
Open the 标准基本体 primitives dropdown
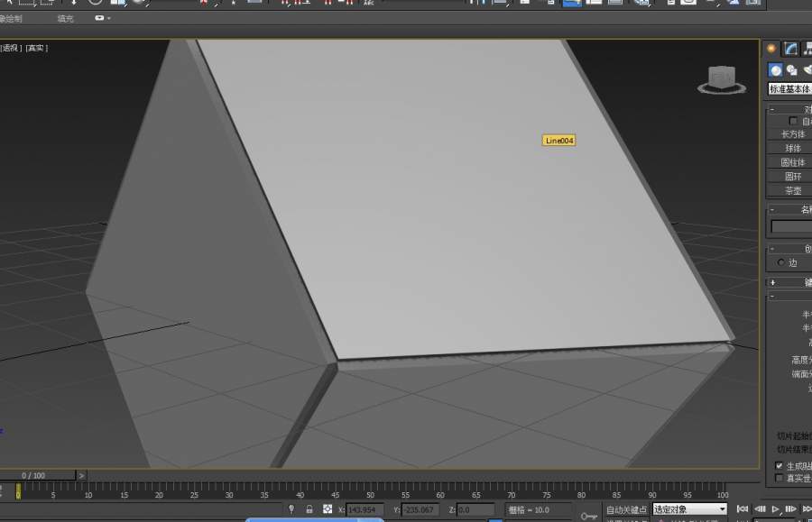pyautogui.click(x=789, y=89)
